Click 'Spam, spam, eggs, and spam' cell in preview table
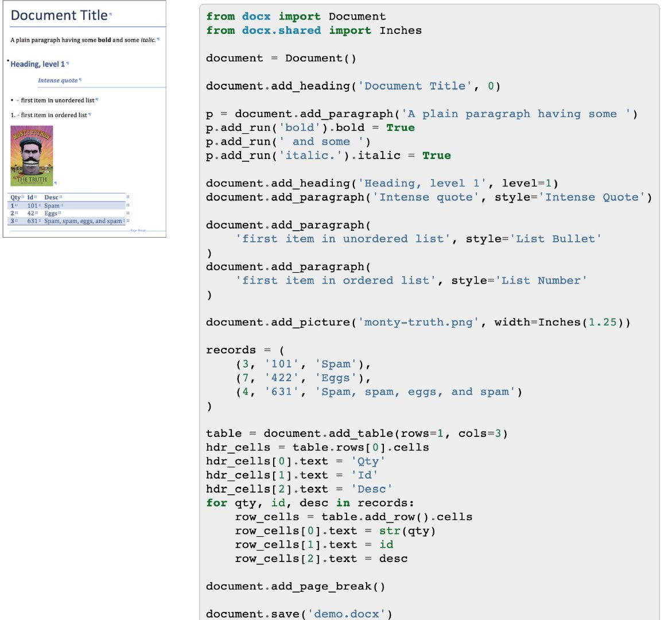The width and height of the screenshot is (672, 620). tap(83, 221)
